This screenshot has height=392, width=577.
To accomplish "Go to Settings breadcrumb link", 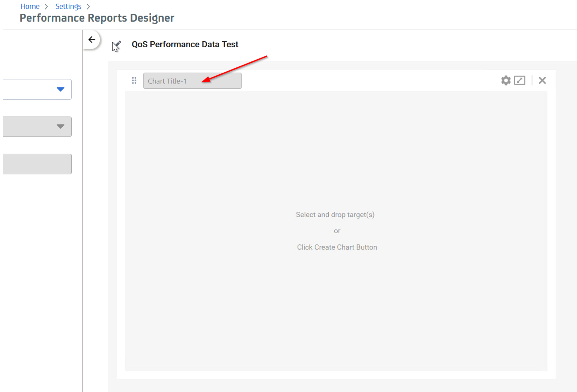I will click(x=68, y=6).
